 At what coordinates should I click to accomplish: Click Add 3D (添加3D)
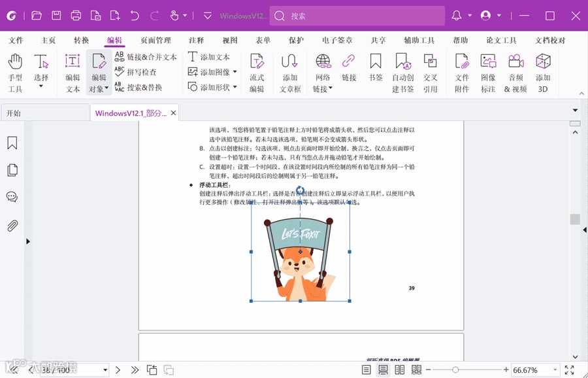[543, 73]
